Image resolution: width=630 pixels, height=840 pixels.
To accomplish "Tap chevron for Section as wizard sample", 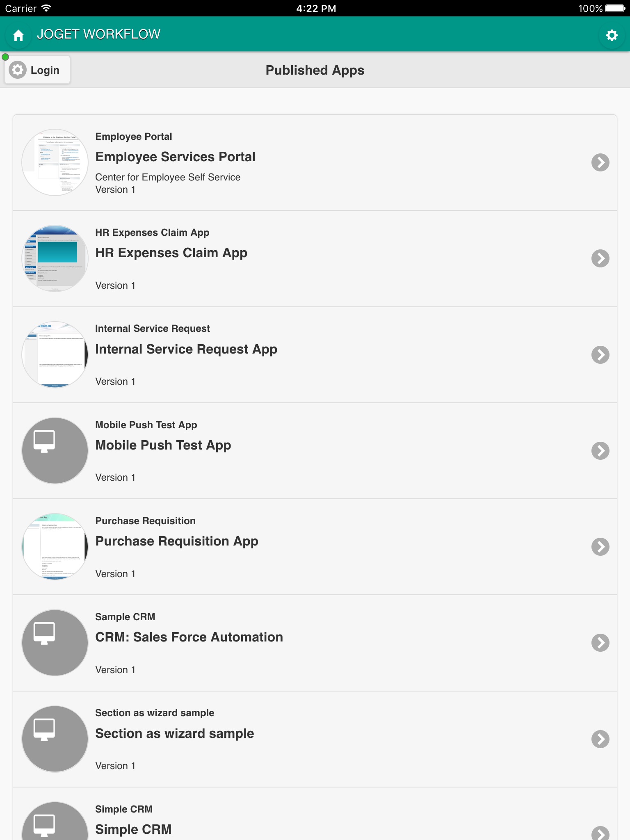I will click(600, 739).
